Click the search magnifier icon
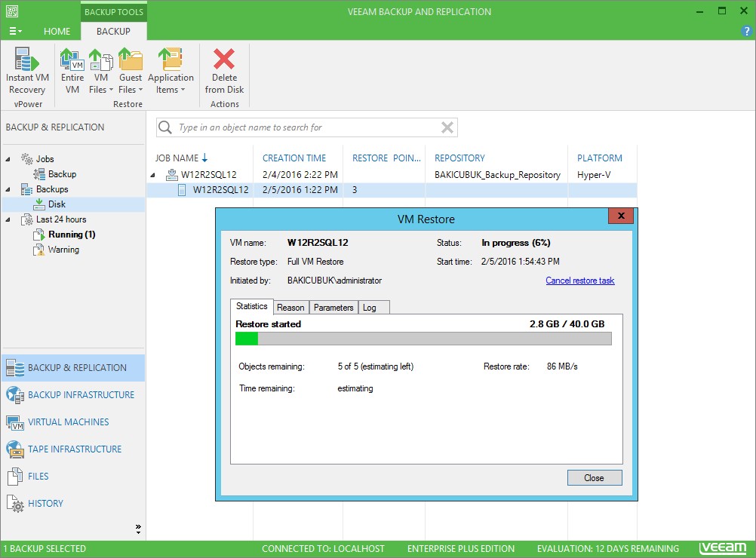 pos(165,127)
